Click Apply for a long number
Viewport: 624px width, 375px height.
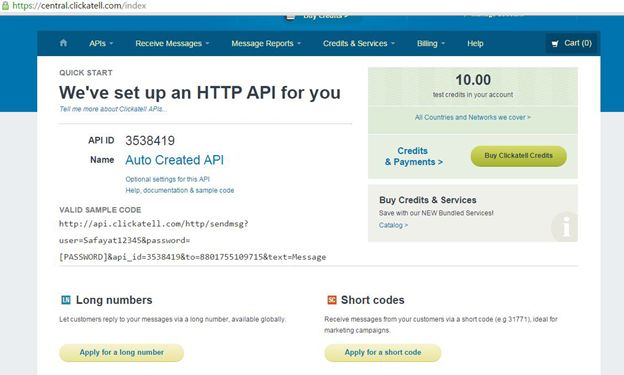click(x=121, y=353)
